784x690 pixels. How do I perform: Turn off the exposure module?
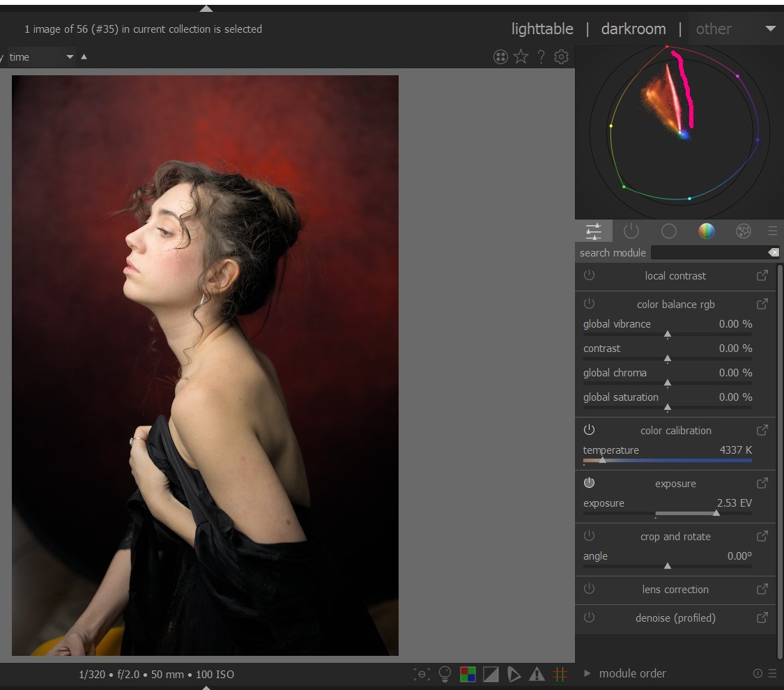(589, 482)
